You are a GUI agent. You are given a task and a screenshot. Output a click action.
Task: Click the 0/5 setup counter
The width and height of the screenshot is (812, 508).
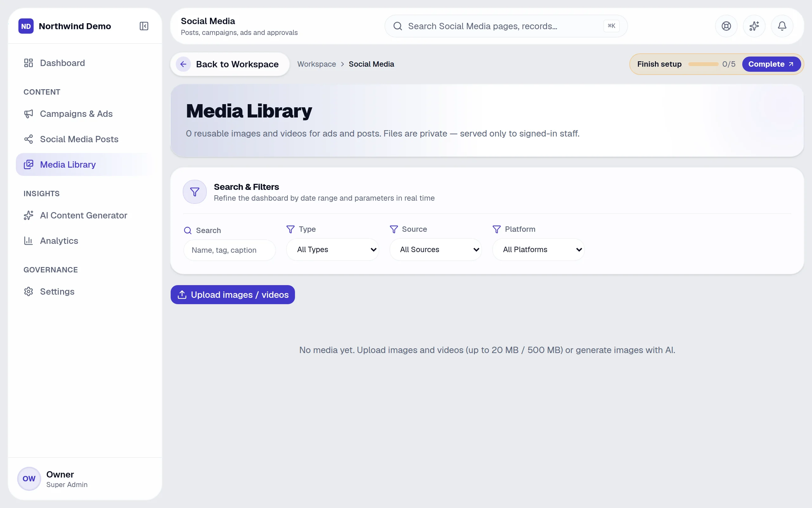[729, 64]
